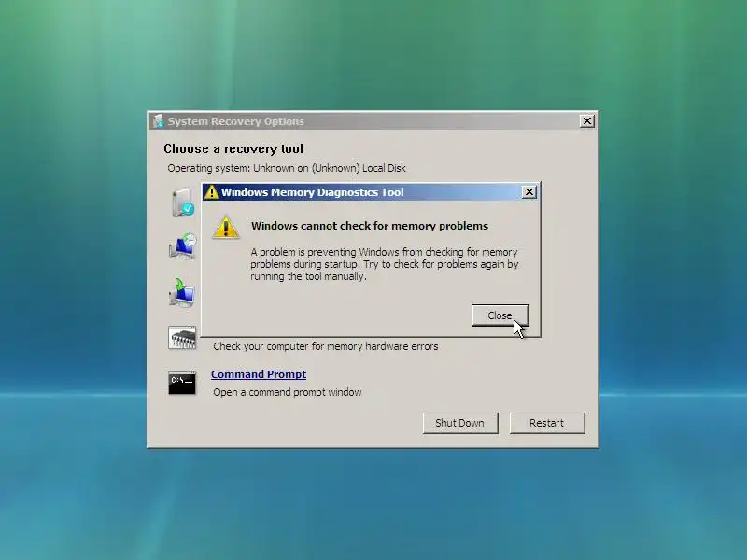Click the Restart button

pyautogui.click(x=547, y=423)
